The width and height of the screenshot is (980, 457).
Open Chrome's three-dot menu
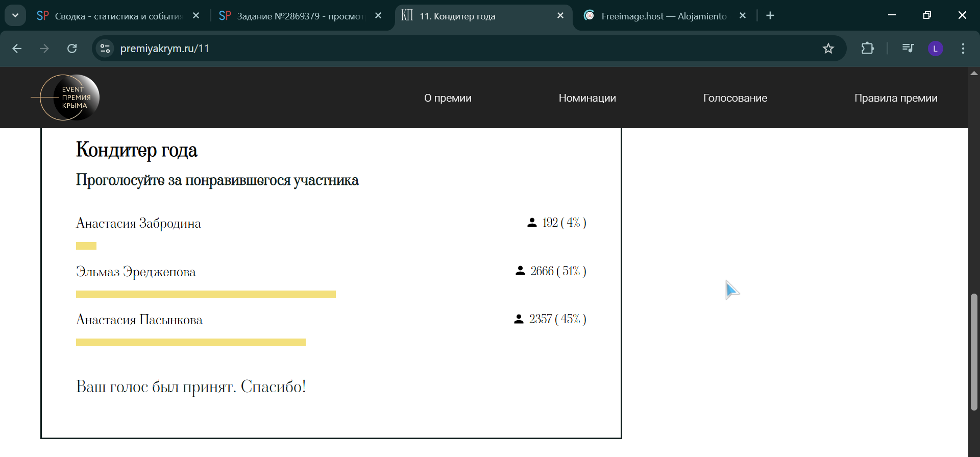click(963, 49)
